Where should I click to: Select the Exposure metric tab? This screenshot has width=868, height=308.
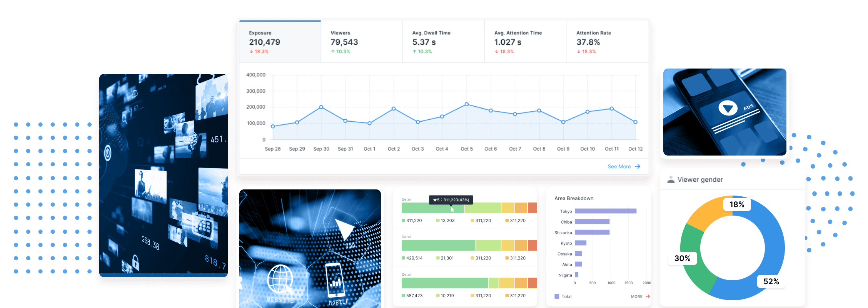[x=280, y=42]
